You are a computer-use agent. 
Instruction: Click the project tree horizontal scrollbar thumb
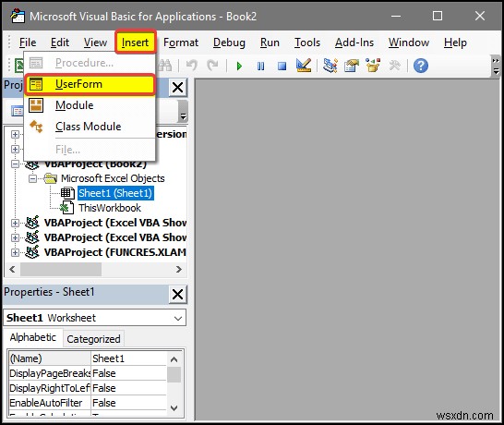click(61, 269)
